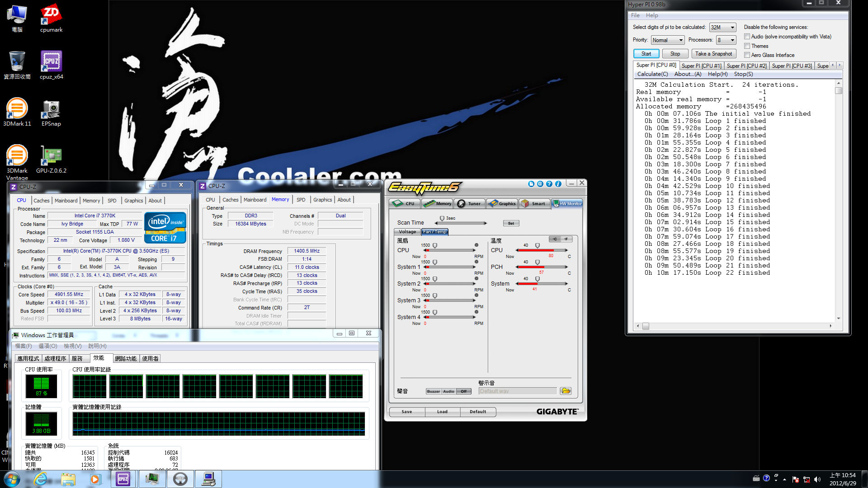
Task: Click the EasyTune6 @ contact icon
Action: click(x=540, y=184)
